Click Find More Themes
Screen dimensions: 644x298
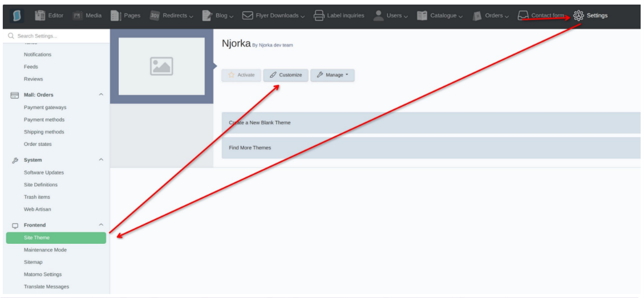(x=431, y=148)
